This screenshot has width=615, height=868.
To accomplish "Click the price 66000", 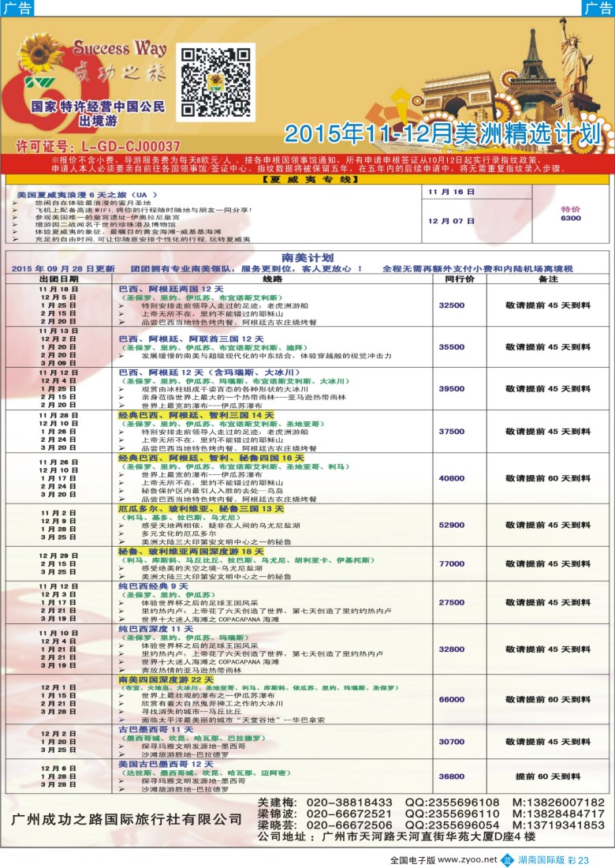I will [x=451, y=699].
